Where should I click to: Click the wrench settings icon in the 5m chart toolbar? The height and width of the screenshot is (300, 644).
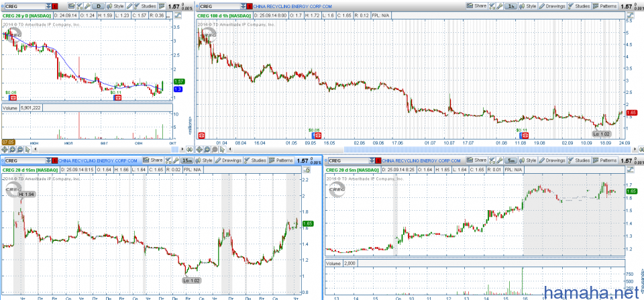[x=499, y=160]
